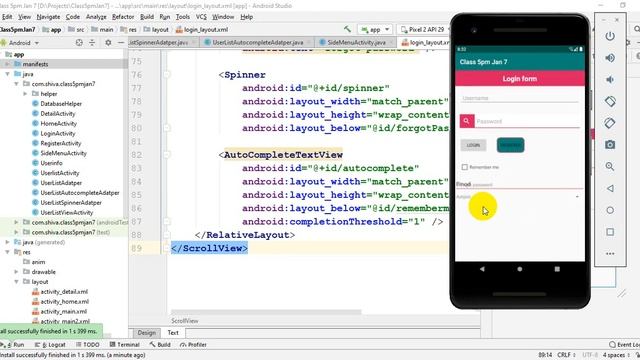640x360 pixels.
Task: Switch to the Text editor tab
Action: 173,333
